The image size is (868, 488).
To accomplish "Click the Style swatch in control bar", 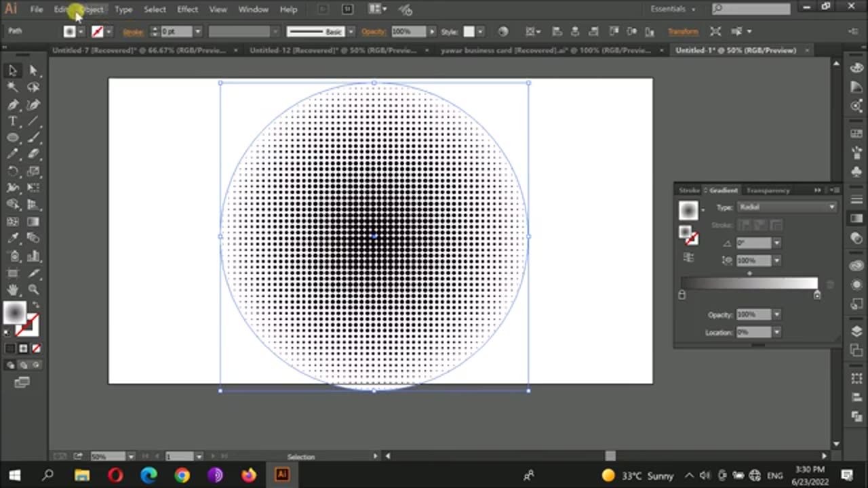I will click(469, 31).
